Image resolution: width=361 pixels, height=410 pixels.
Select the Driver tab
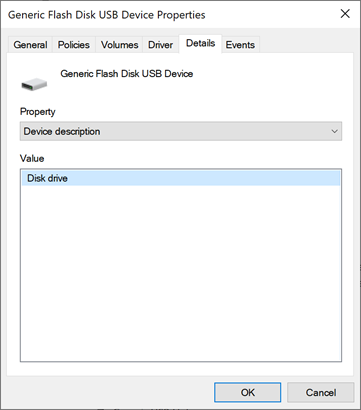tap(160, 45)
